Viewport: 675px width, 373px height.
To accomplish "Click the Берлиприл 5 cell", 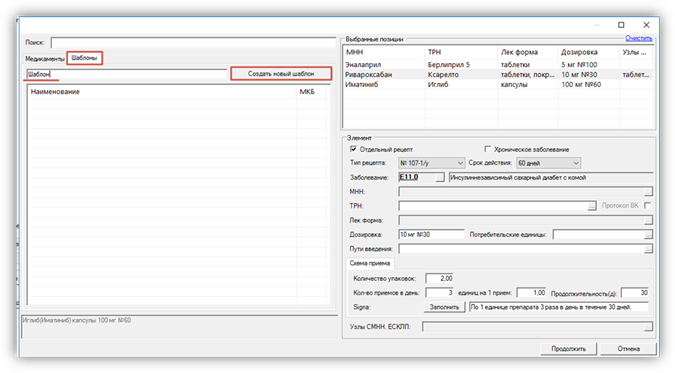I will [x=449, y=65].
